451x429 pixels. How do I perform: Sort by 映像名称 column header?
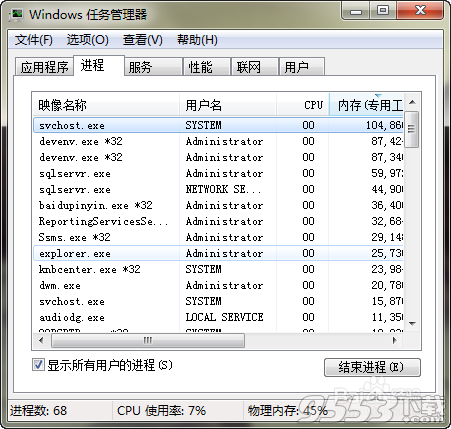coord(106,105)
